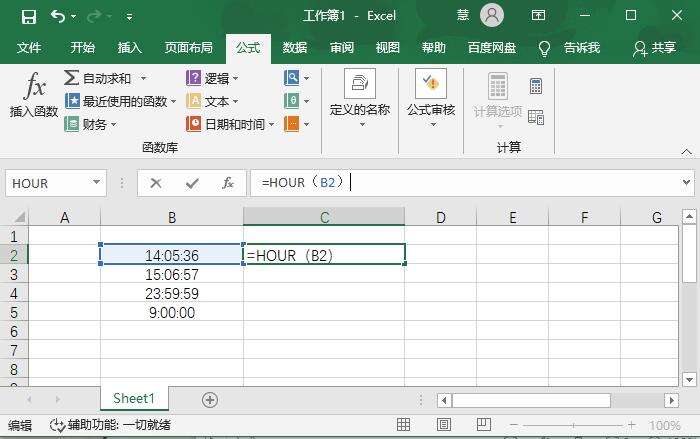Click the 告诉我 lightbulb search

point(569,48)
